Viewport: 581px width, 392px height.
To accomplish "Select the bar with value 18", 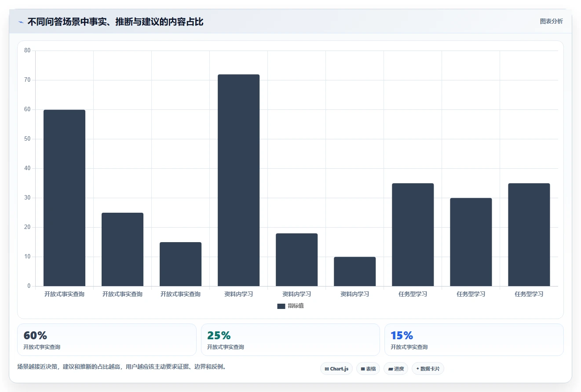I will click(x=296, y=260).
